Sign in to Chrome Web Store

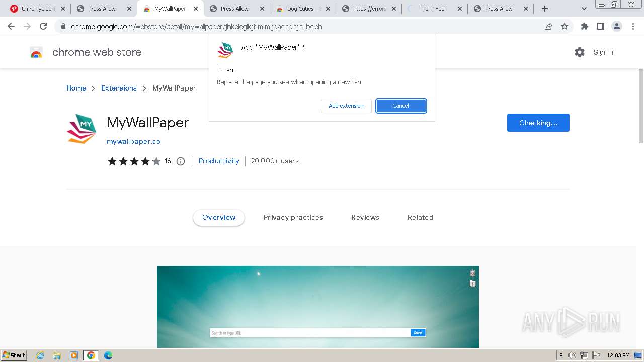coord(604,52)
